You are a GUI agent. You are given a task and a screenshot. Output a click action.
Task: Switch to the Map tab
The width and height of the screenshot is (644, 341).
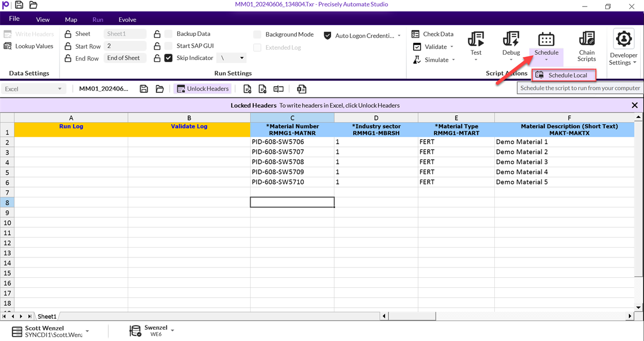tap(71, 19)
